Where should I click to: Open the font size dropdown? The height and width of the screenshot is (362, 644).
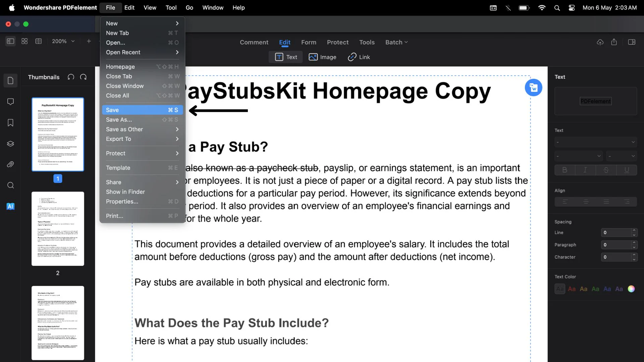(622, 156)
